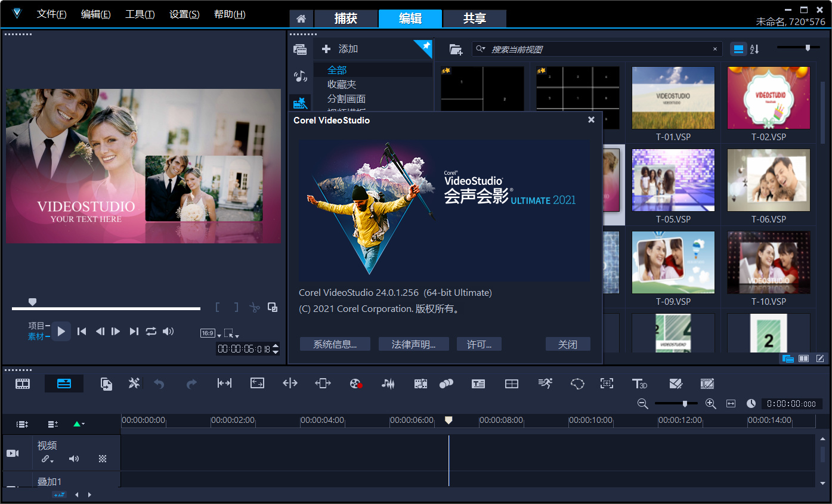Click the System Info (系统信息...) button
This screenshot has width=832, height=504.
335,344
